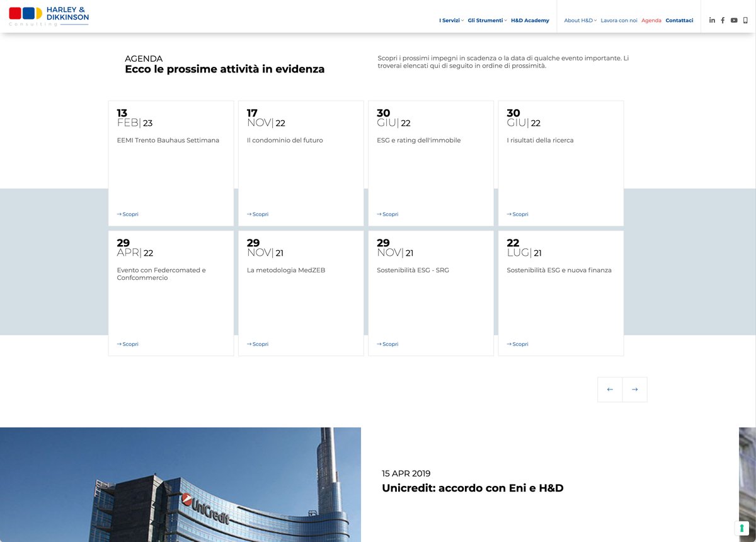Select the ESG e rating dell'immobile title

[x=419, y=141]
